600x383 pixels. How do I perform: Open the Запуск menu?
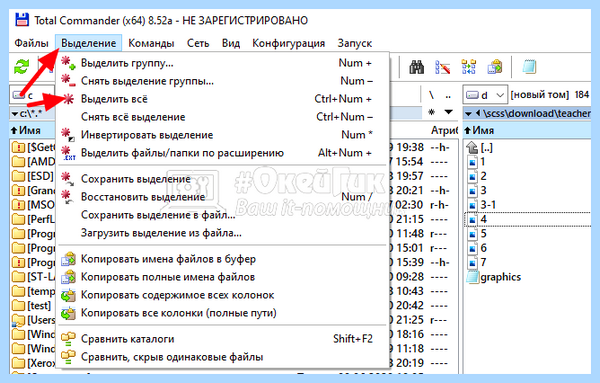355,43
